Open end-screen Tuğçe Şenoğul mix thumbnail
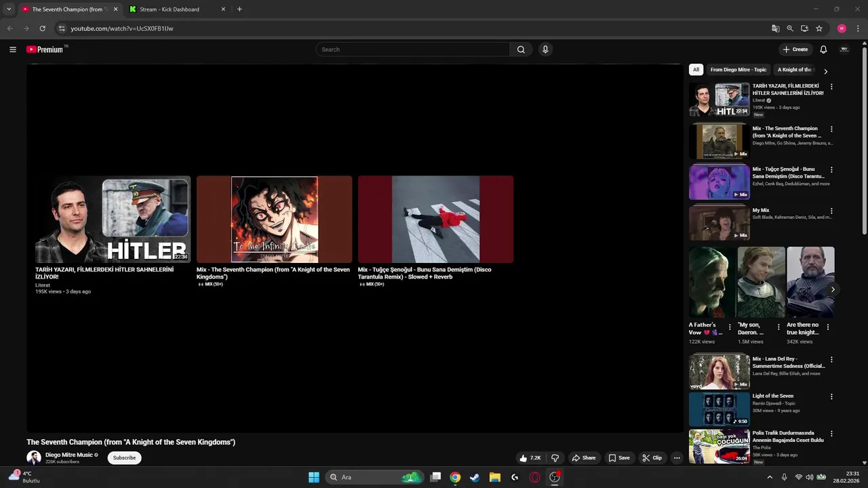This screenshot has width=868, height=488. pyautogui.click(x=435, y=219)
